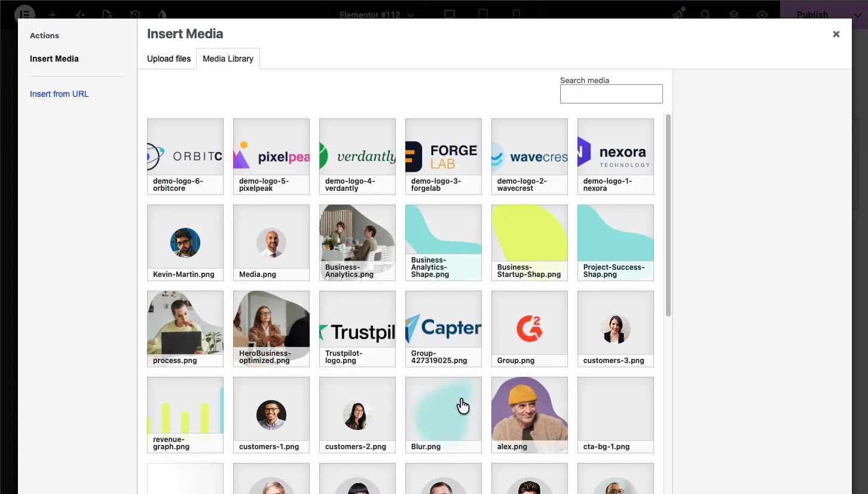
Task: Switch to tablet responsive view icon
Action: (x=484, y=14)
